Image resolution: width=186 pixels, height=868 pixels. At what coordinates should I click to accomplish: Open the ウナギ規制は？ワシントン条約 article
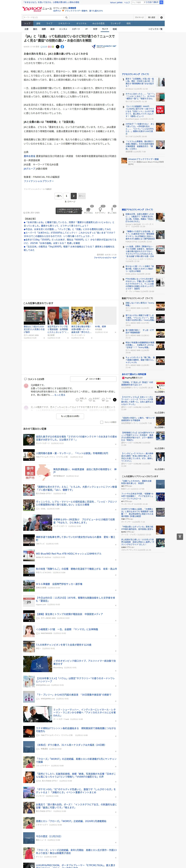tap(76, 730)
